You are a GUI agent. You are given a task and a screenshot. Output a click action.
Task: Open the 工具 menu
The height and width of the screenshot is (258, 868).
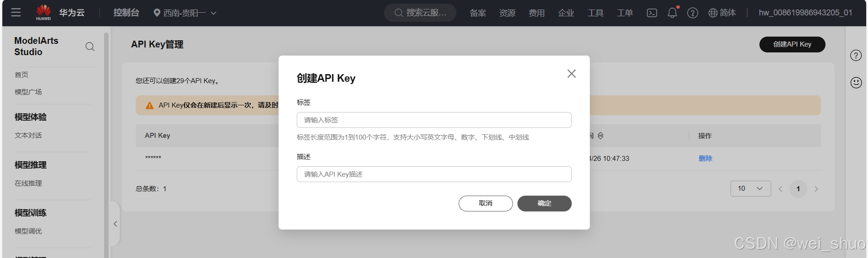[x=596, y=13]
